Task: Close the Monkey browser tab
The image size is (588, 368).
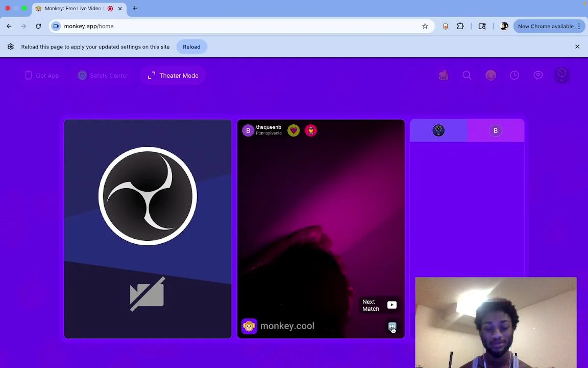Action: [120, 9]
